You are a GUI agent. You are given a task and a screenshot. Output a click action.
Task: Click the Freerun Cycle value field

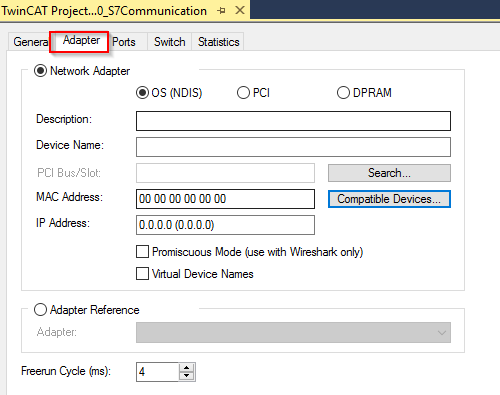[x=157, y=372]
